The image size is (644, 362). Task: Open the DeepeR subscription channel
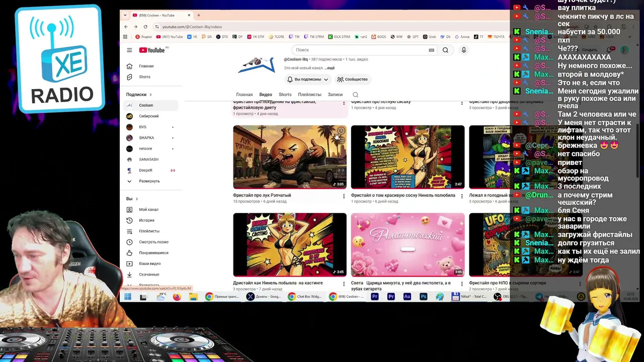click(x=151, y=170)
